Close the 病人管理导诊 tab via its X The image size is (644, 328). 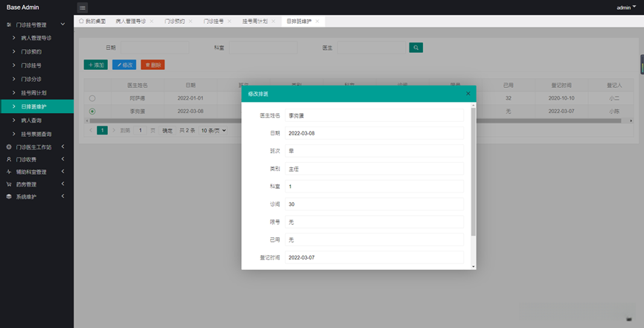[152, 22]
